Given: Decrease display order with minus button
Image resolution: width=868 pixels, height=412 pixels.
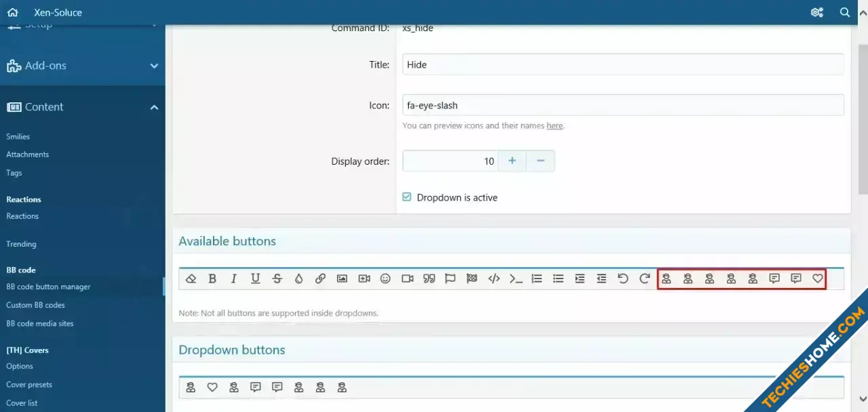Looking at the screenshot, I should point(540,161).
